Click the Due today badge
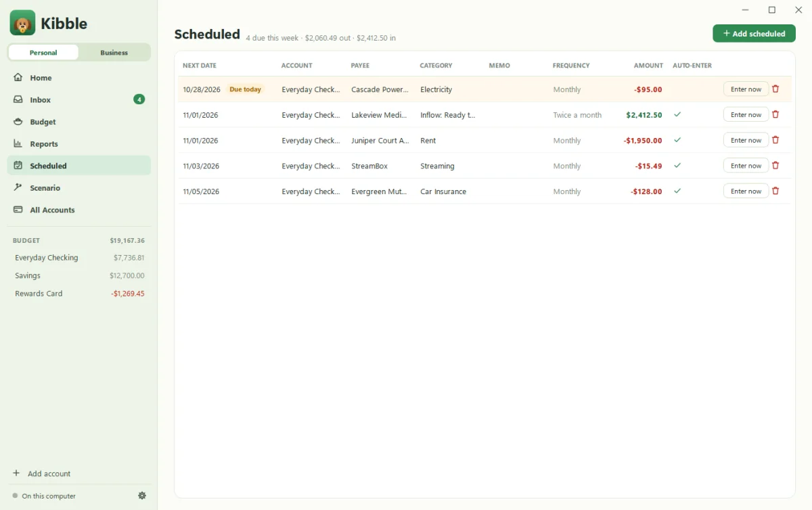The image size is (812, 510). pos(245,89)
